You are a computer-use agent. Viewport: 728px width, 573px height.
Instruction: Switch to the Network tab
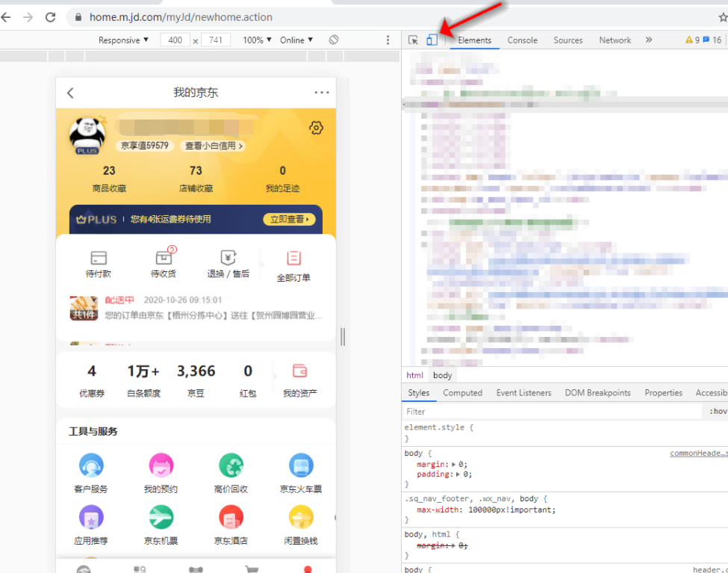pos(615,40)
